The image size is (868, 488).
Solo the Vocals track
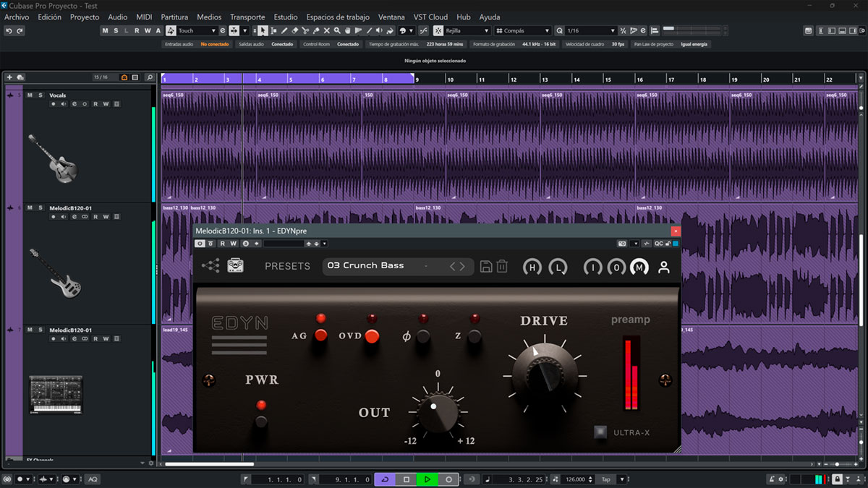point(41,95)
